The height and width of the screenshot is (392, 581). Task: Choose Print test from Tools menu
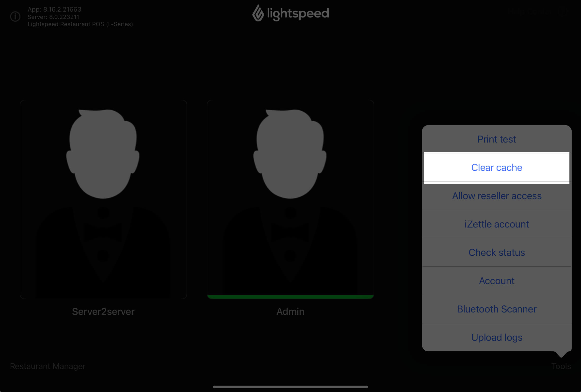(x=496, y=139)
